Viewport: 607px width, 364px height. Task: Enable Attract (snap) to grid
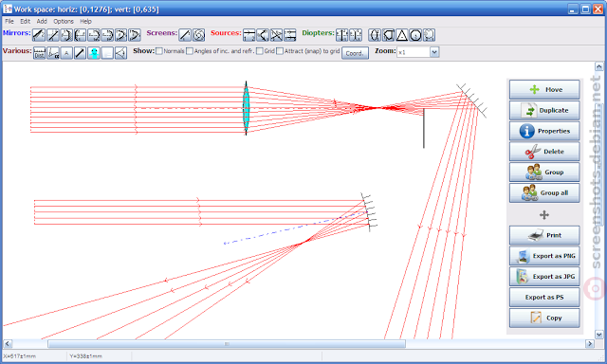280,51
